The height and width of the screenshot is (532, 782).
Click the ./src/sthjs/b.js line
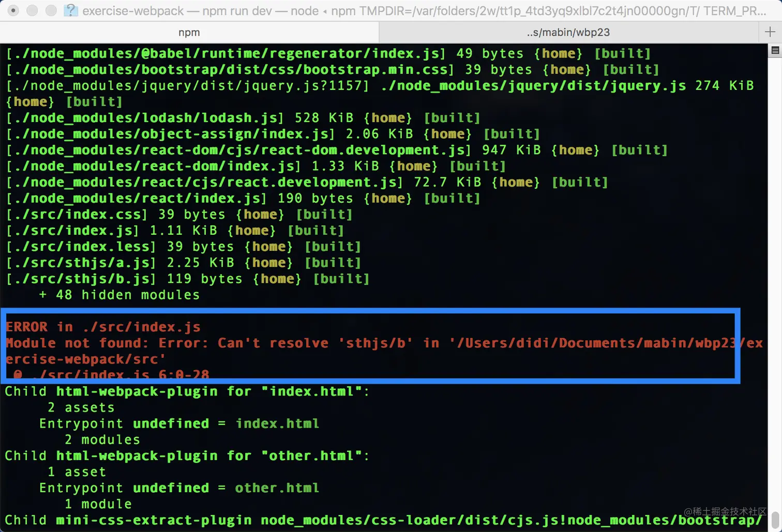[x=188, y=278]
